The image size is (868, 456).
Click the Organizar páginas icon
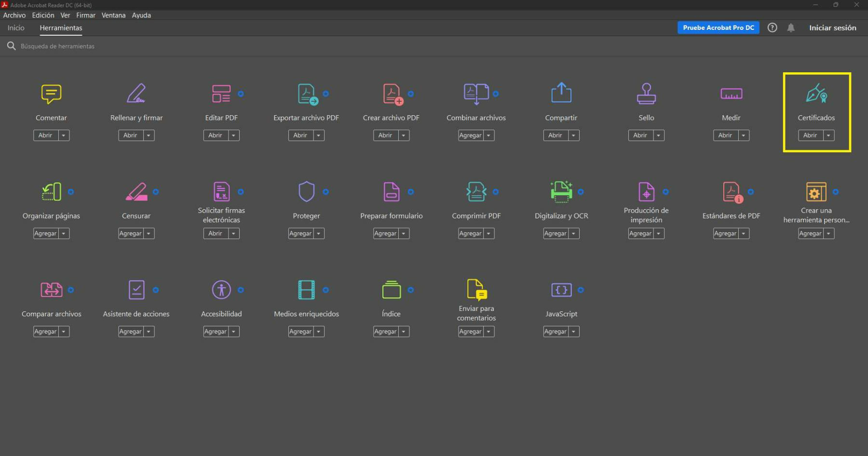coord(52,191)
